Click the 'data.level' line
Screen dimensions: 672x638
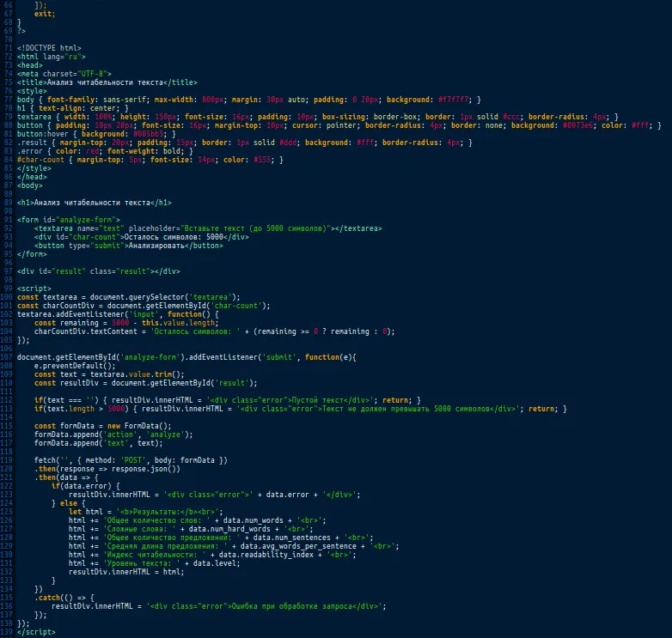[x=155, y=563]
